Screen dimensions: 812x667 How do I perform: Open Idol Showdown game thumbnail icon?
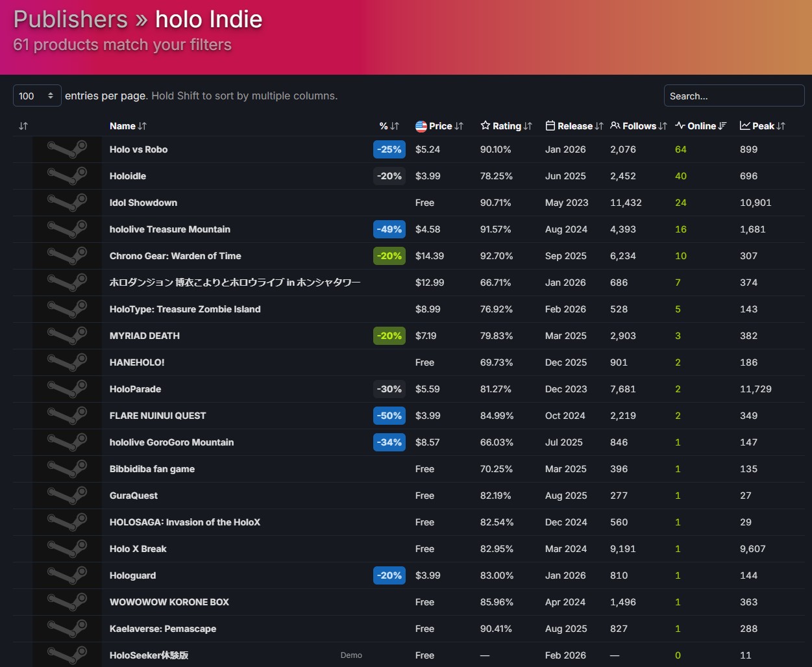click(x=68, y=203)
